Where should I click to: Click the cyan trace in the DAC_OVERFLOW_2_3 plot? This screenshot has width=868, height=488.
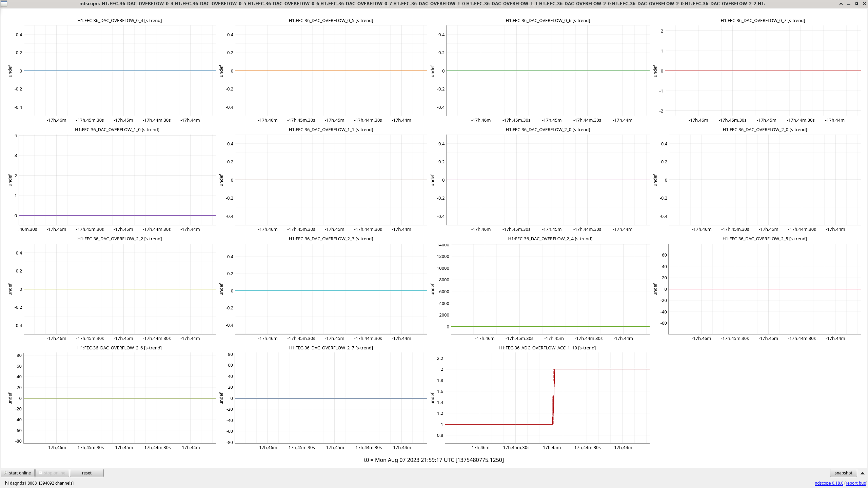pyautogui.click(x=331, y=291)
